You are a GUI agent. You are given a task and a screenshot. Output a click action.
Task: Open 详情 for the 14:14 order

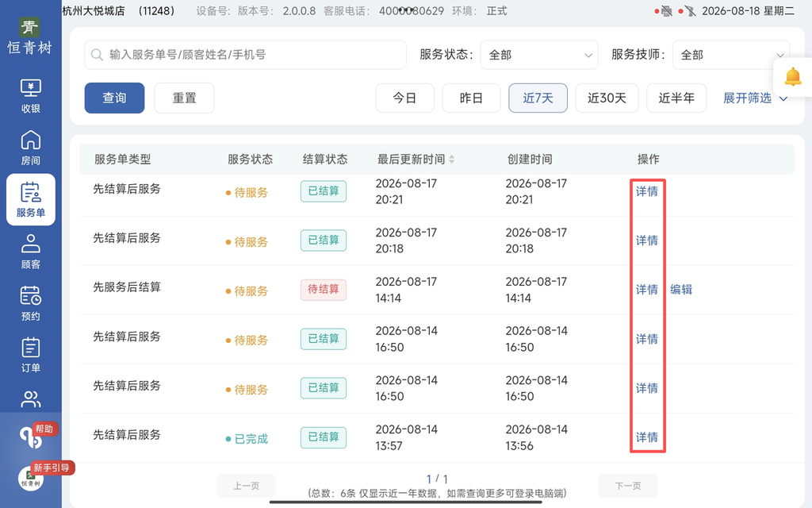647,290
